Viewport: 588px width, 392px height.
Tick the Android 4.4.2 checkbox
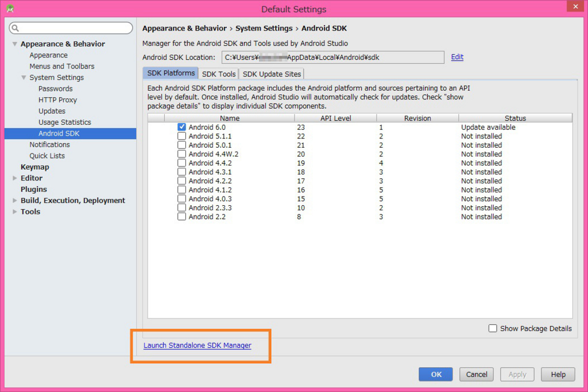coord(181,163)
